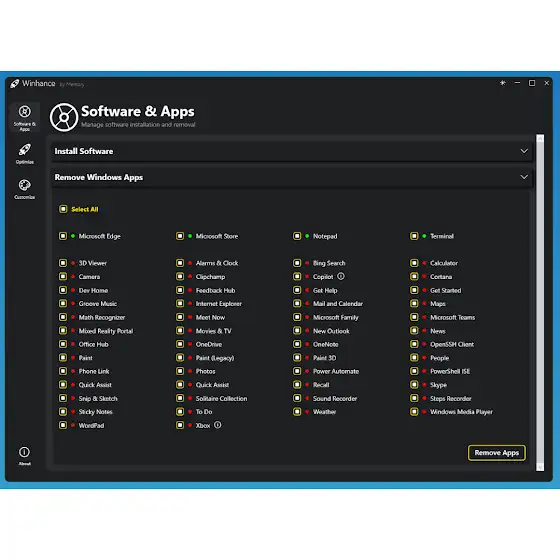560x560 pixels.
Task: Check the Cortana checkbox
Action: pos(414,276)
